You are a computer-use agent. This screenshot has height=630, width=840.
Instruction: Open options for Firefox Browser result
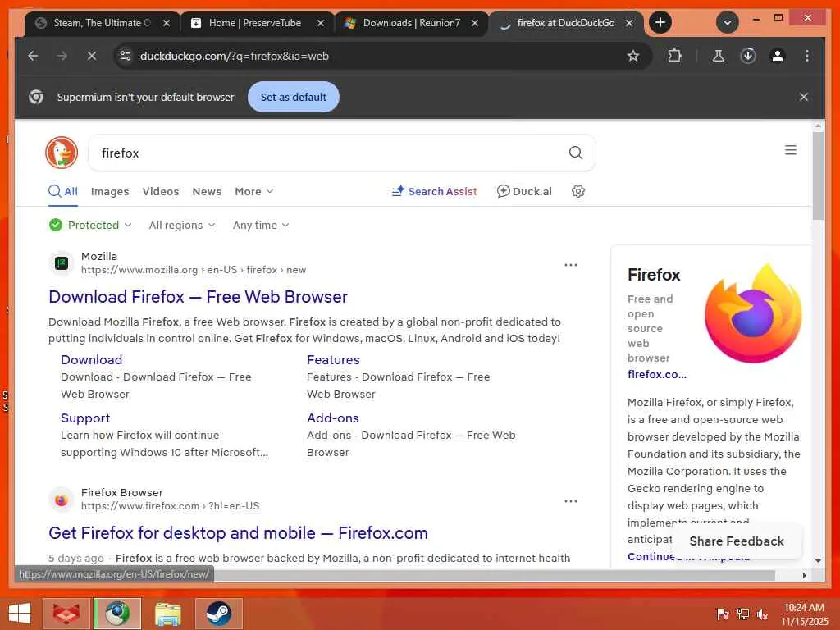point(571,501)
